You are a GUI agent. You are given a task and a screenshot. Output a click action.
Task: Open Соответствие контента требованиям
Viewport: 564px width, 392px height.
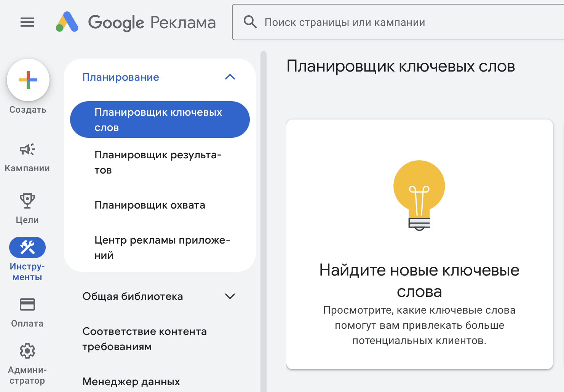click(145, 339)
